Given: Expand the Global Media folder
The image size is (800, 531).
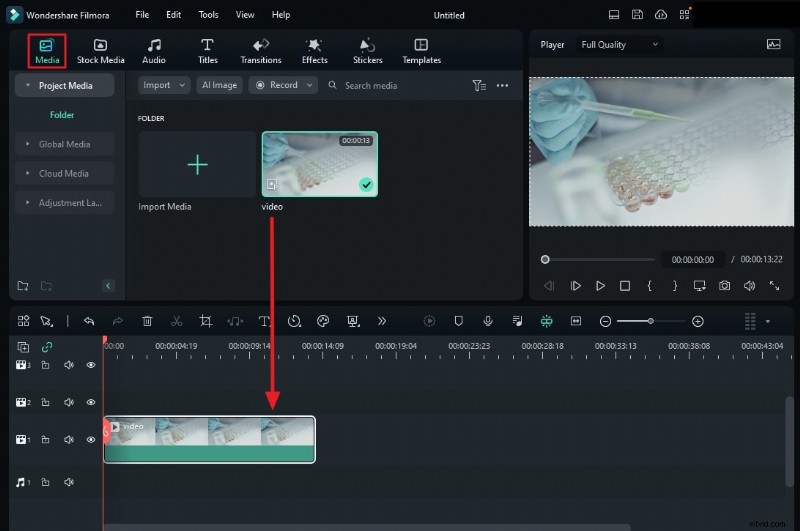Looking at the screenshot, I should tap(64, 144).
